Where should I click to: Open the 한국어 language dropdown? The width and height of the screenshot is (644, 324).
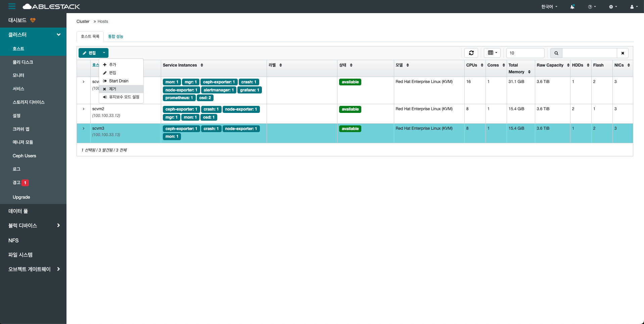point(549,7)
